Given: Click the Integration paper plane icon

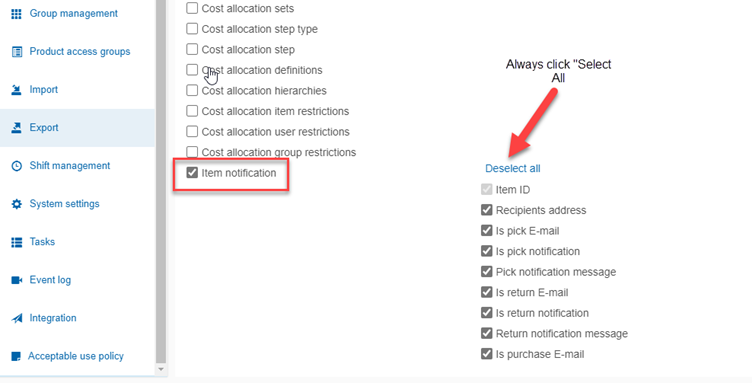Looking at the screenshot, I should click(x=16, y=318).
